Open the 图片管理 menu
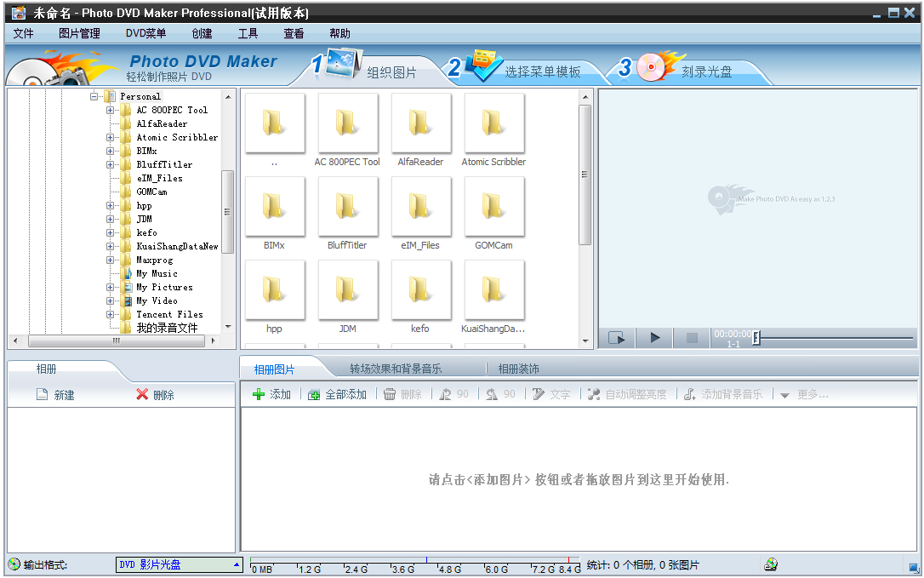The width and height of the screenshot is (924, 578). click(79, 33)
